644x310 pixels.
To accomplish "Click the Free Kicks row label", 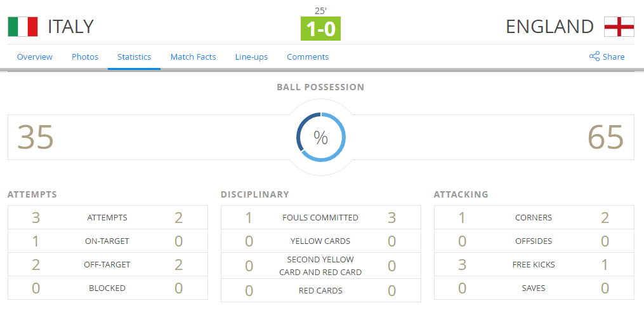I will point(534,264).
